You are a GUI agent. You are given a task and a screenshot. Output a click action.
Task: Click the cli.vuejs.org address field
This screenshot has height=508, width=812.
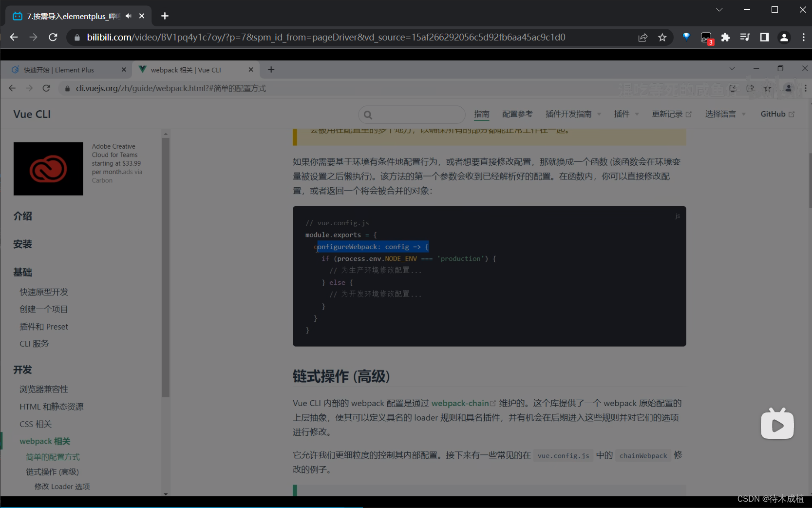[170, 88]
